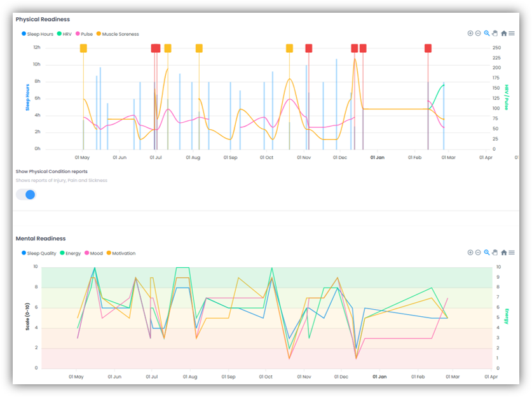
Task: Activate the pan hand tool in Physical Readiness
Action: point(495,33)
